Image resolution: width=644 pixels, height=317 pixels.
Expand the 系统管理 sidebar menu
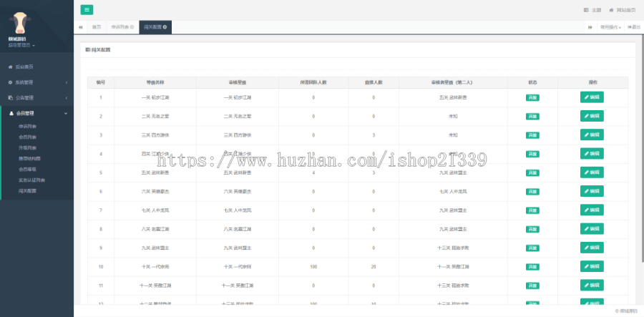tap(37, 82)
